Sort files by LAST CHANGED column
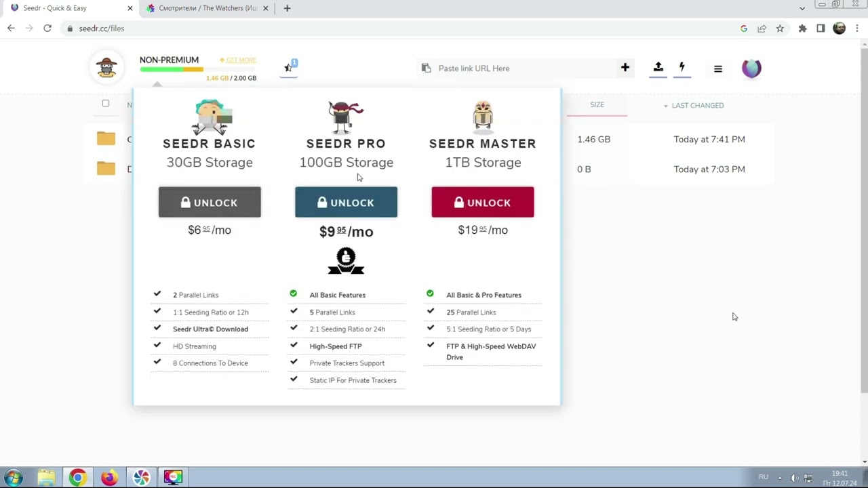The width and height of the screenshot is (868, 488). (x=694, y=106)
